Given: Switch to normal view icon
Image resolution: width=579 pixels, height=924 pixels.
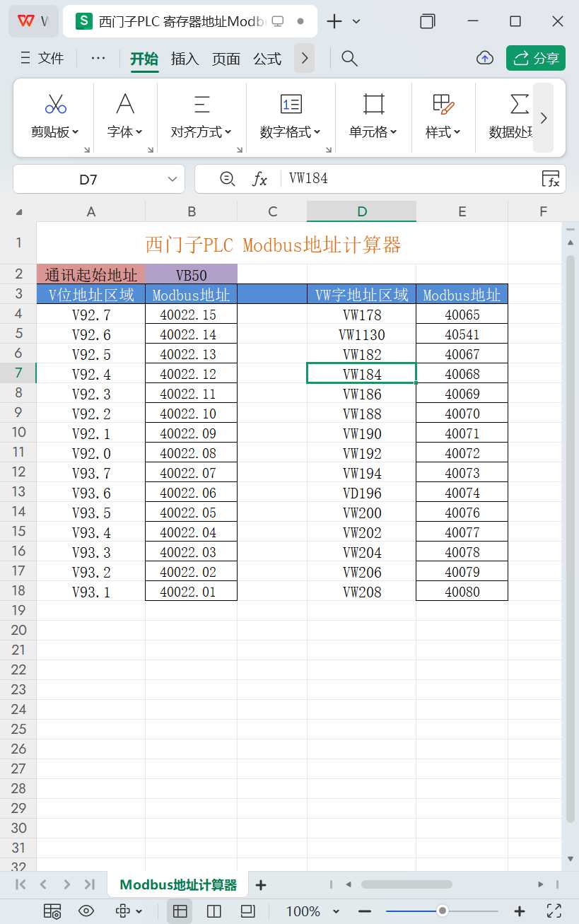Looking at the screenshot, I should click(180, 911).
